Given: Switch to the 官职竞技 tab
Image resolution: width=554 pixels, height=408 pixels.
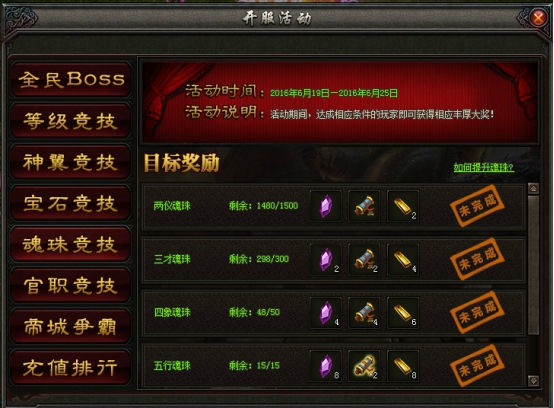Looking at the screenshot, I should [71, 285].
